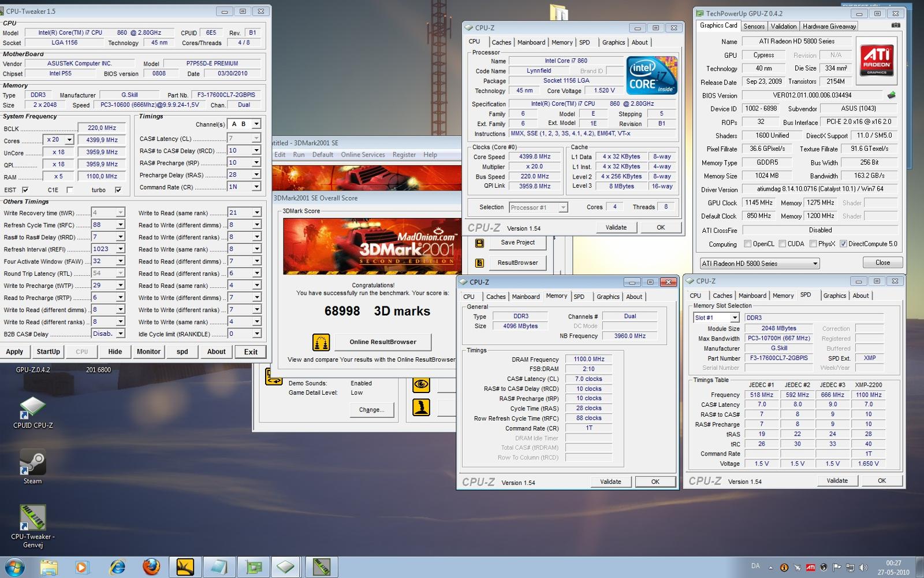Viewport: 924px width, 578px height.
Task: Open Windows Explorer from the taskbar
Action: pyautogui.click(x=49, y=568)
